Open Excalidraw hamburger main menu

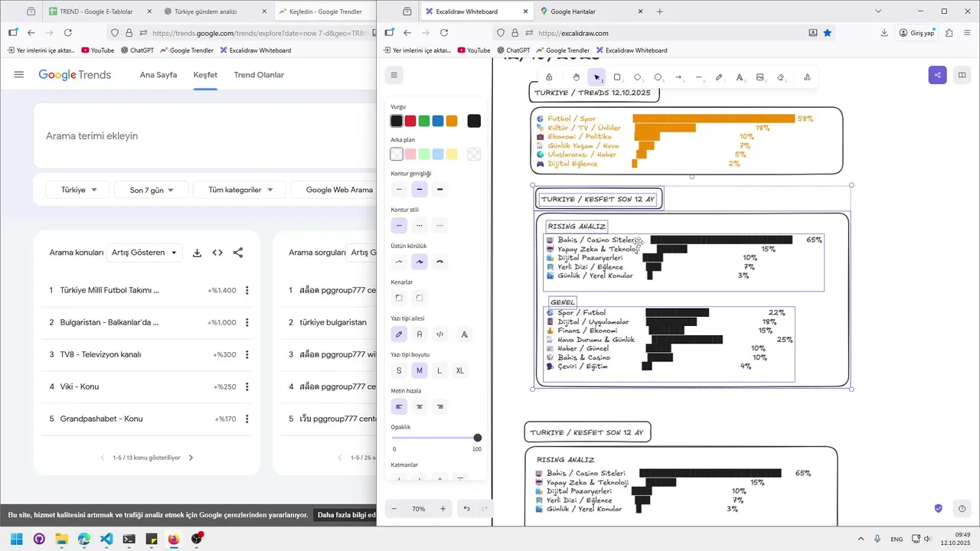[x=394, y=75]
